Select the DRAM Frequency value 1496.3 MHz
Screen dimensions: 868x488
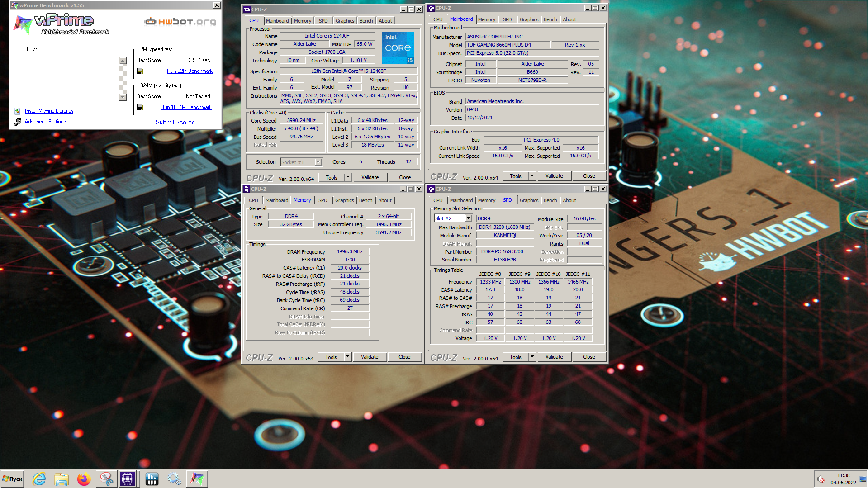coord(350,251)
